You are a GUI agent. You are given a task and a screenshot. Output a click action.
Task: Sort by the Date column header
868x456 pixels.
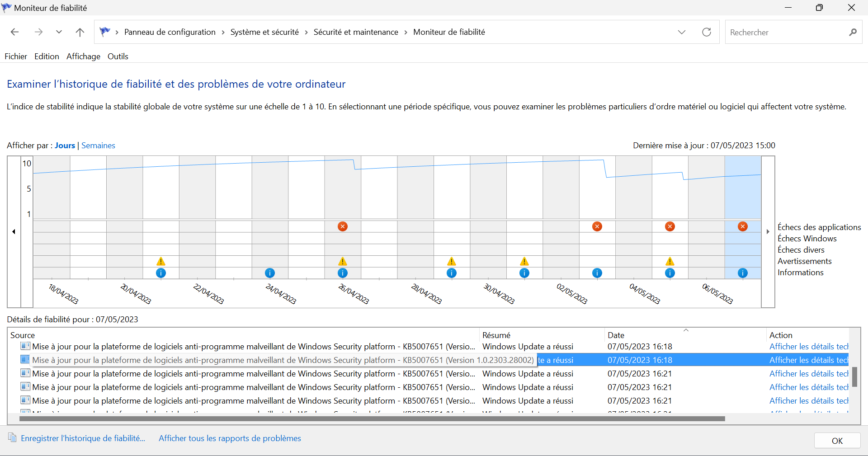[684, 335]
